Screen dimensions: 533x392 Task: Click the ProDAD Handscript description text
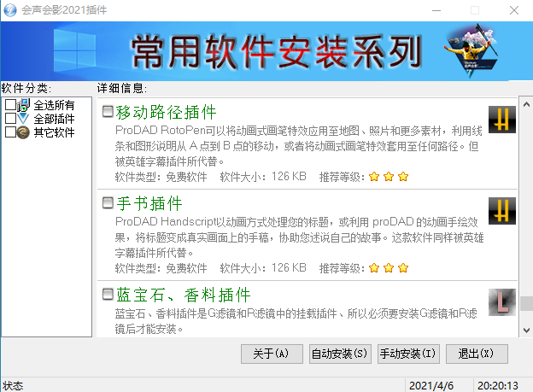[299, 237]
